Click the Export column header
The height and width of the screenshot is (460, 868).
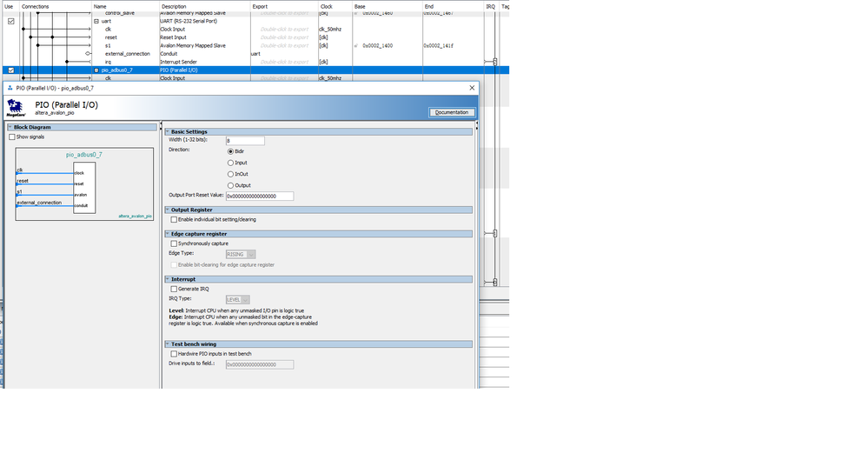tap(260, 7)
